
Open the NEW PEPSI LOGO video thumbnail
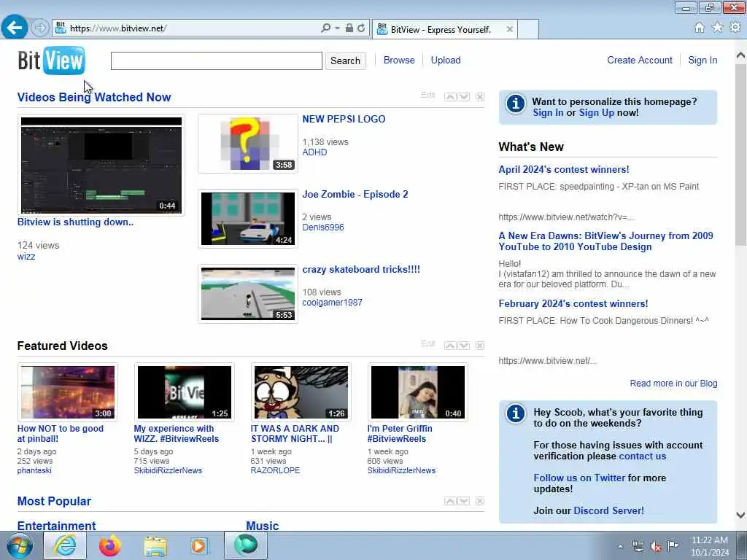(248, 144)
